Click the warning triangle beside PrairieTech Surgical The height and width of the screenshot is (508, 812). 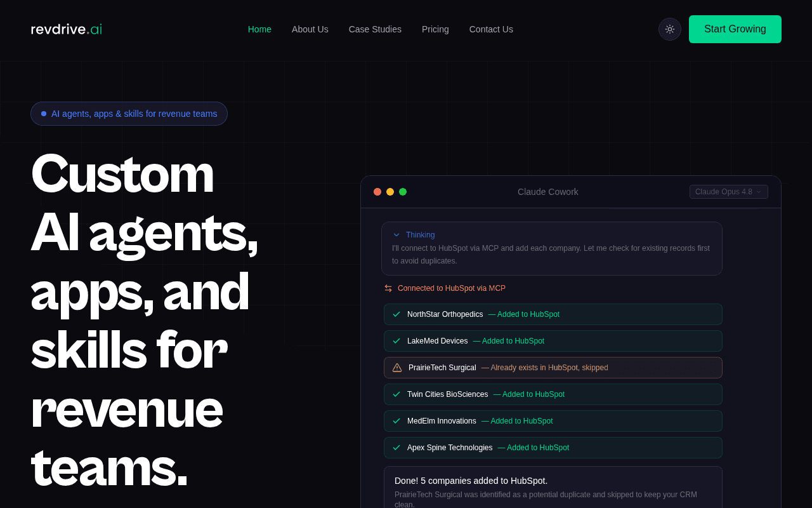point(397,368)
